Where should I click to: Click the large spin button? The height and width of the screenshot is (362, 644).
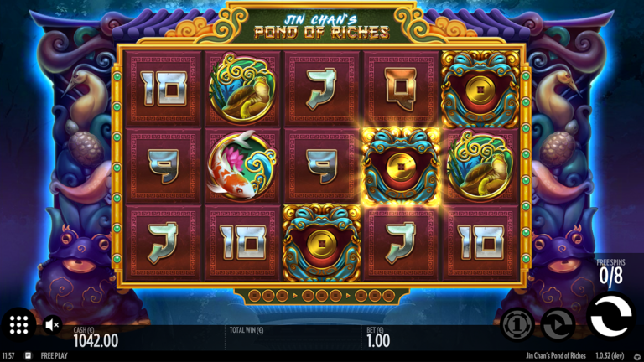pyautogui.click(x=610, y=317)
